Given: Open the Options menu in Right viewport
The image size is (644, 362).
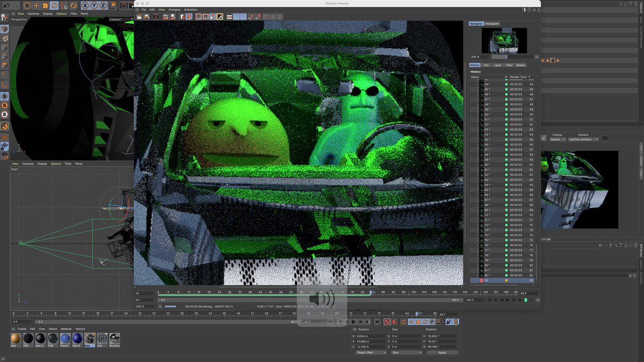Looking at the screenshot, I should (56, 164).
